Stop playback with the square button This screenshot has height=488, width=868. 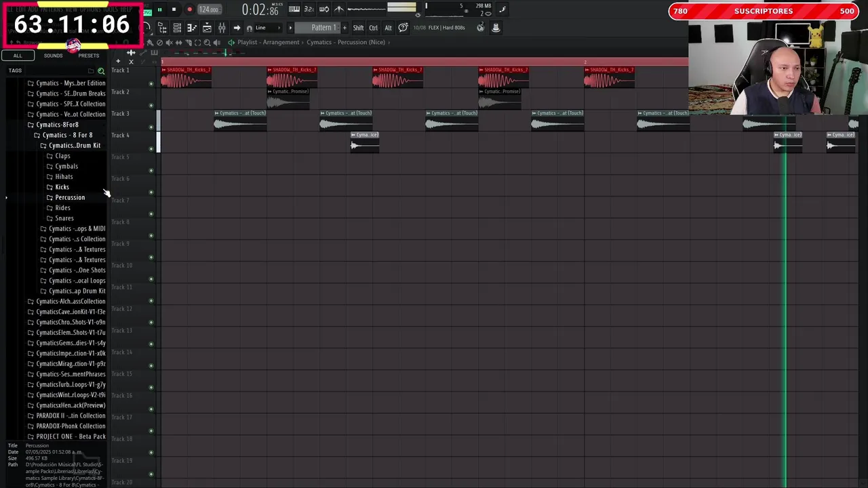click(174, 9)
